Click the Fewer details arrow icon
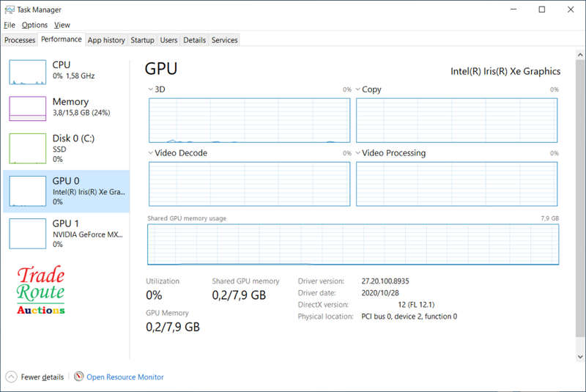 pos(11,377)
